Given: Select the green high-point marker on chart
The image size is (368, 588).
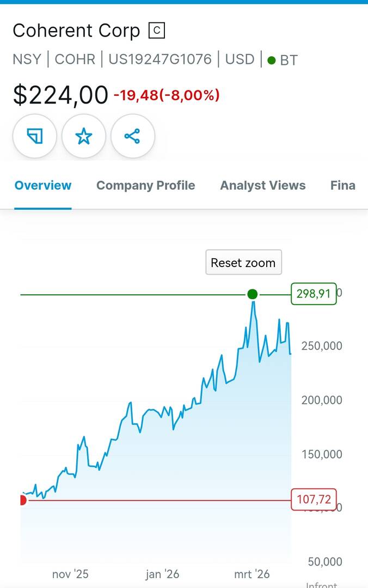Looking at the screenshot, I should (252, 294).
